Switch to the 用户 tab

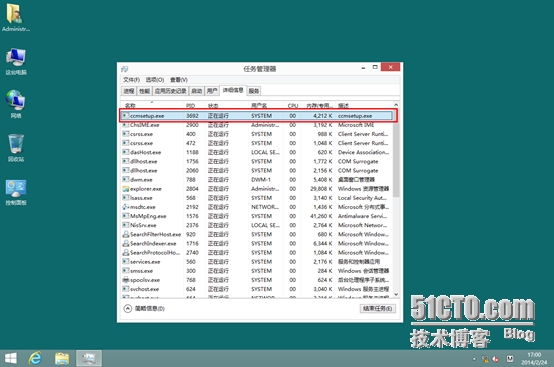[212, 91]
